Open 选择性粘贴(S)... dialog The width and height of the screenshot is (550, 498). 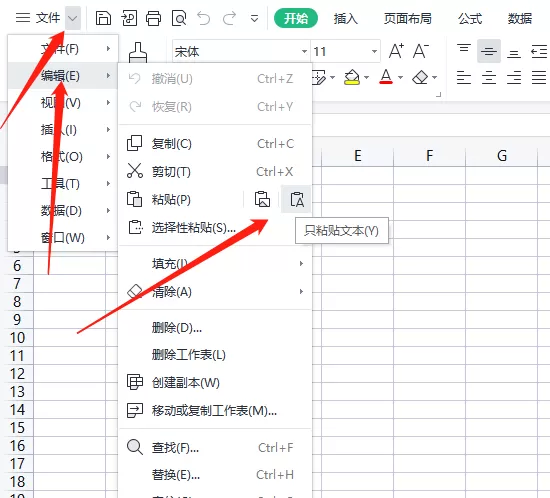[215, 228]
